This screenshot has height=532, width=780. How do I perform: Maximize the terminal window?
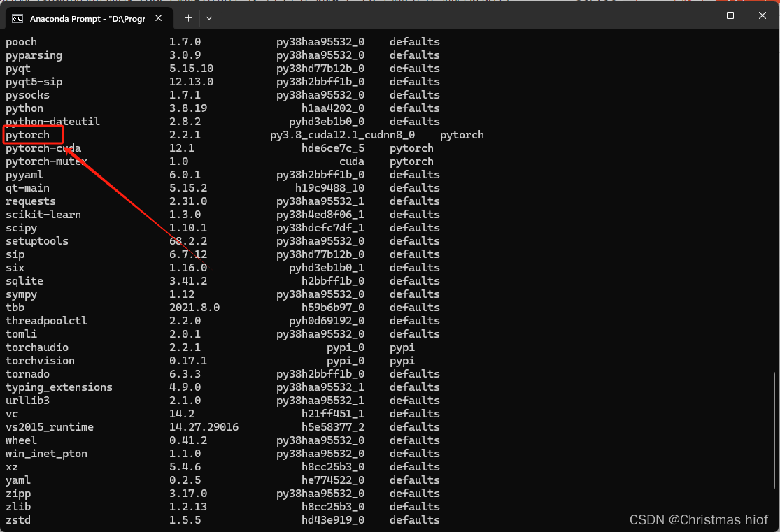pyautogui.click(x=730, y=15)
